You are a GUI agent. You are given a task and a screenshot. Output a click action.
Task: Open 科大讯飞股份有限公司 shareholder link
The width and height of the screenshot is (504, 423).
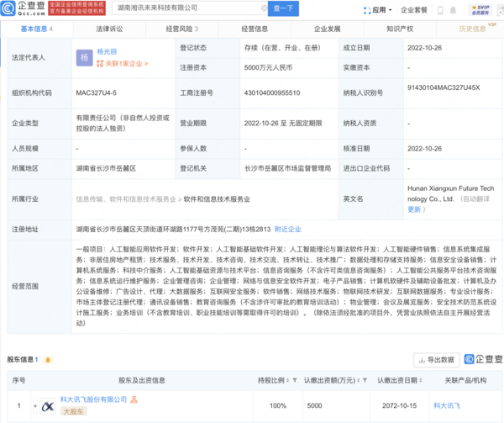(94, 399)
